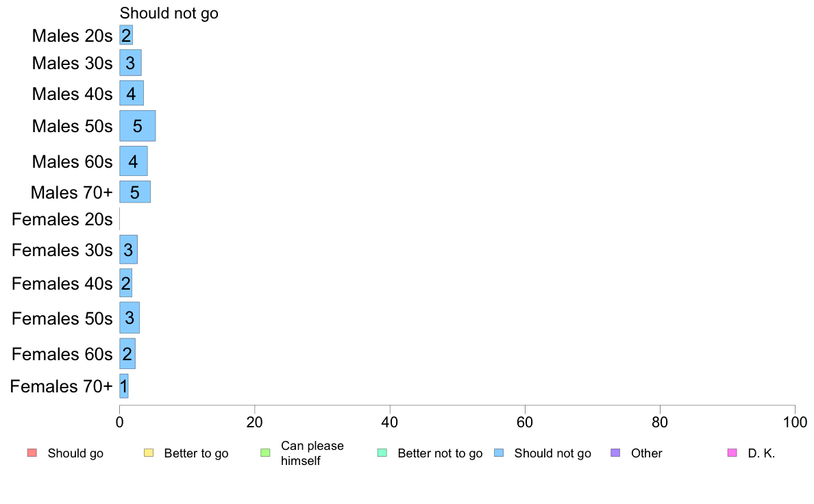Click the yellow Better to go swatch
This screenshot has width=814, height=504.
149,453
